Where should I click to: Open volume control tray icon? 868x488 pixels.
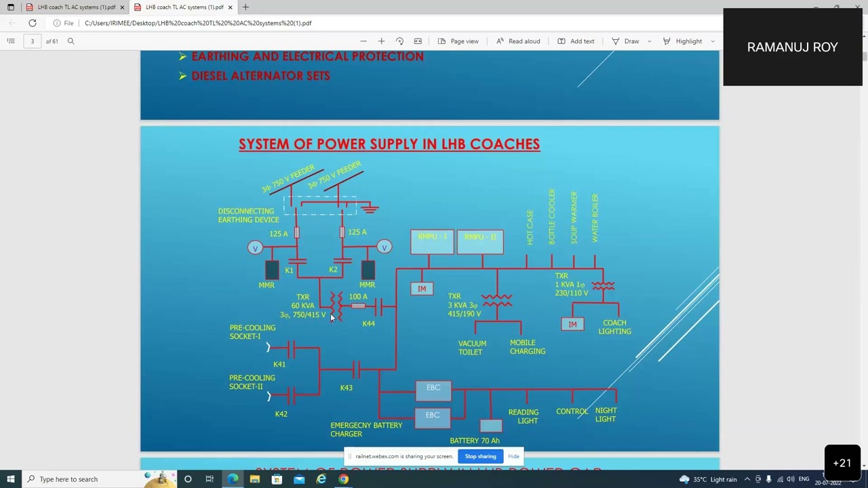pos(790,479)
